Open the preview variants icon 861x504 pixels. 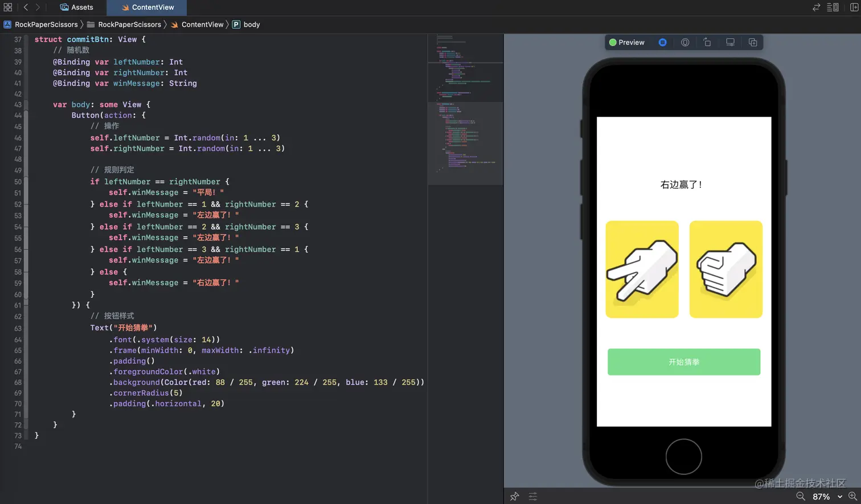click(x=707, y=42)
